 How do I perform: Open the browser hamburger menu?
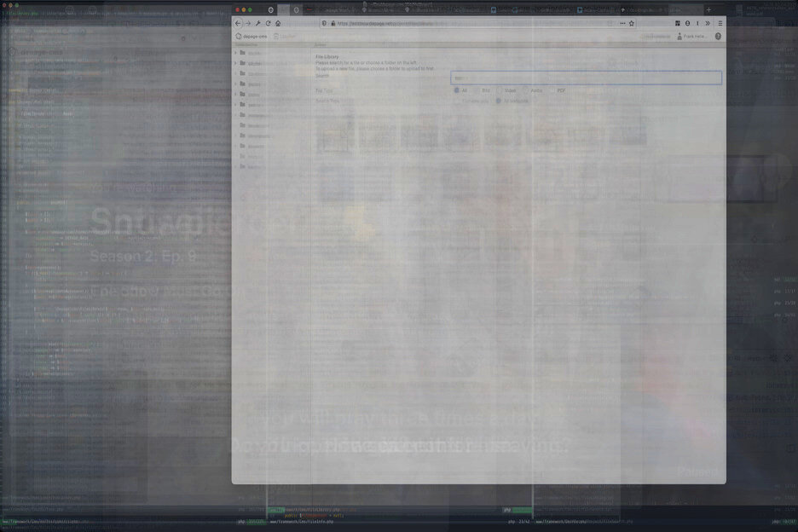point(720,23)
